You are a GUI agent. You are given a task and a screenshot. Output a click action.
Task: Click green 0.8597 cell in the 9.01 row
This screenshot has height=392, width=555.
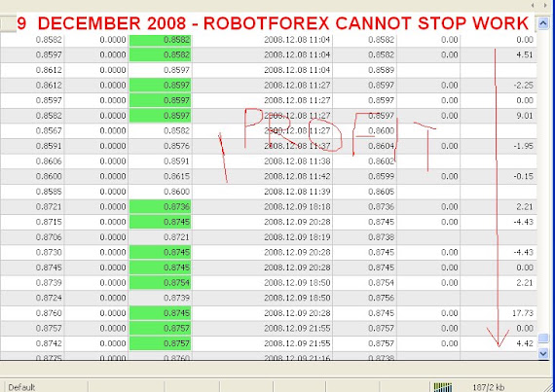[160, 116]
